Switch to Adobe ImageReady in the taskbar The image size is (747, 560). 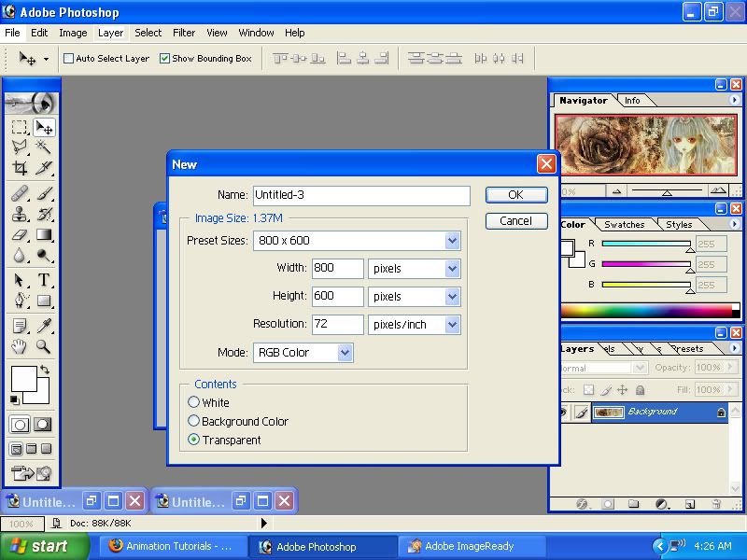[x=472, y=546]
